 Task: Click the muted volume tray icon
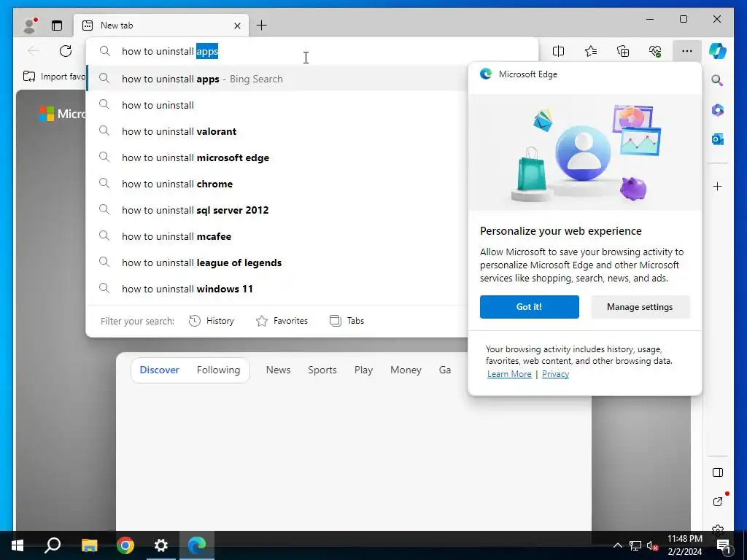[652, 545]
